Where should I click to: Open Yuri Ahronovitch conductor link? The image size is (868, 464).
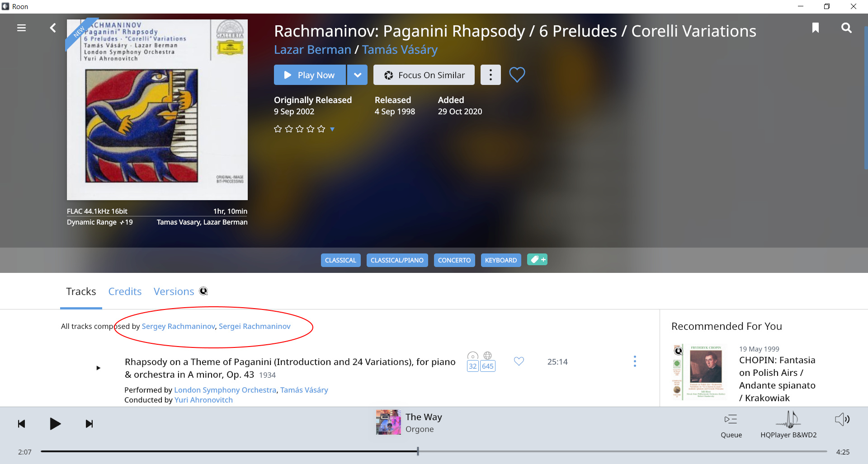[203, 400]
